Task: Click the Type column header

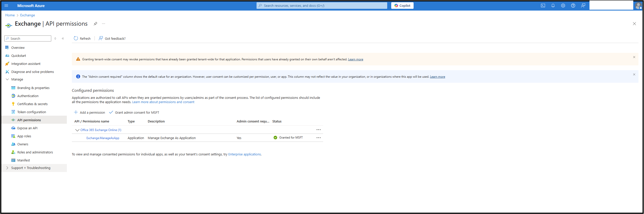Action: 131,121
